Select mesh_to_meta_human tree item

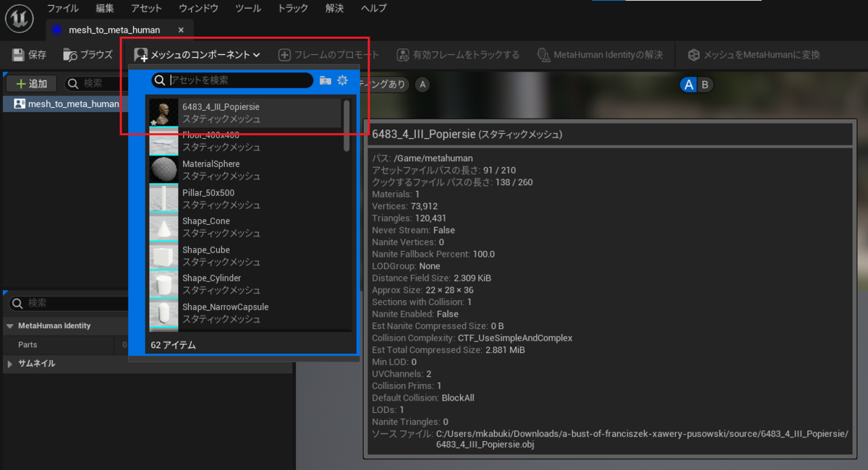coord(65,103)
